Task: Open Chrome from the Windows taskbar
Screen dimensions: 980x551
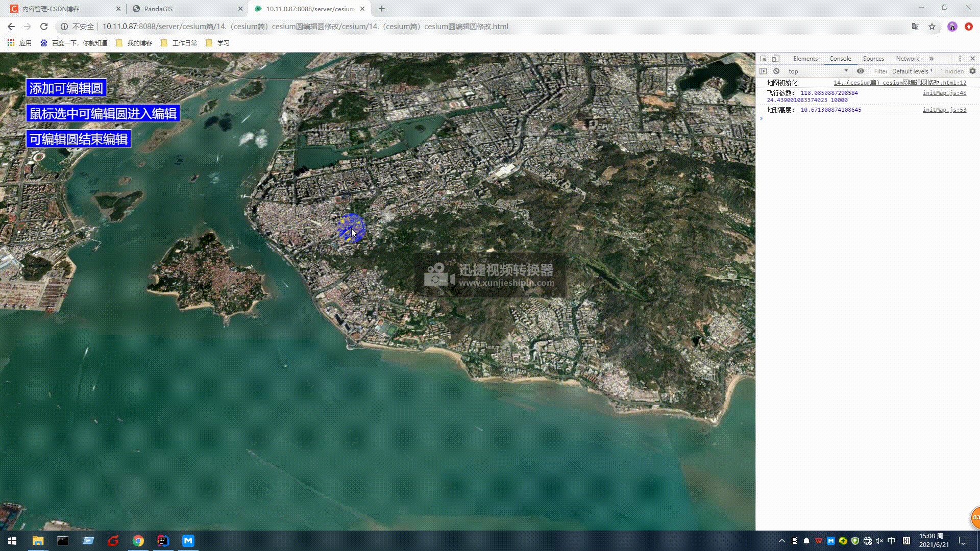Action: click(x=138, y=541)
